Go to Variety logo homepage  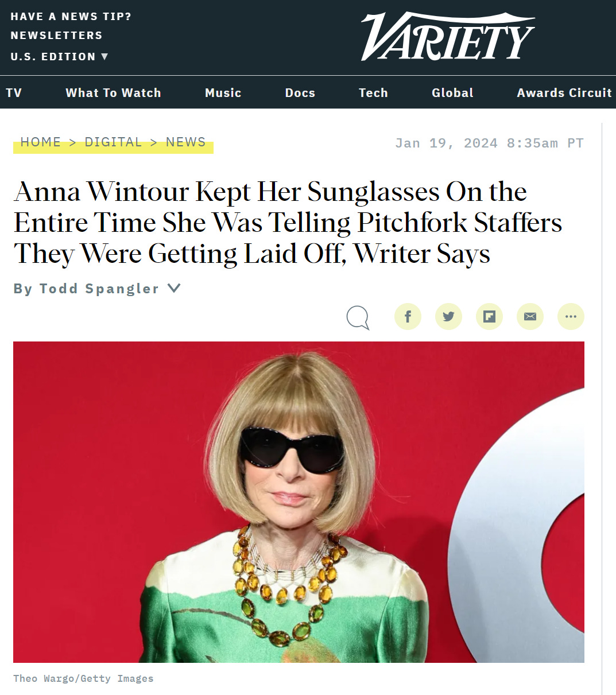[448, 37]
